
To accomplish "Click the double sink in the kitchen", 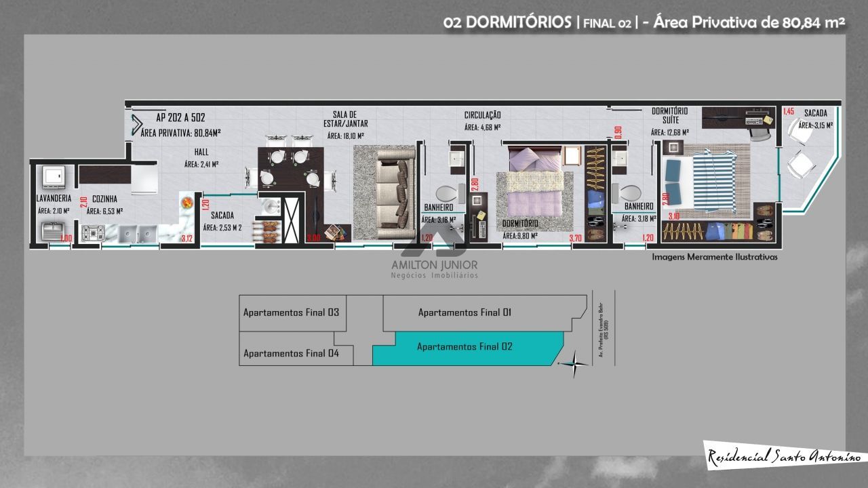I will pos(139,234).
